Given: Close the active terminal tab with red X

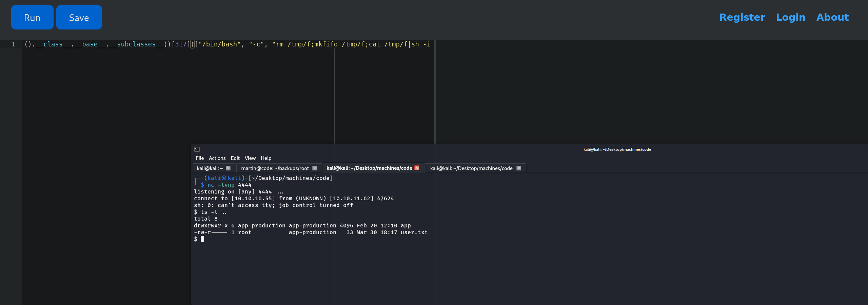Looking at the screenshot, I should tap(417, 168).
